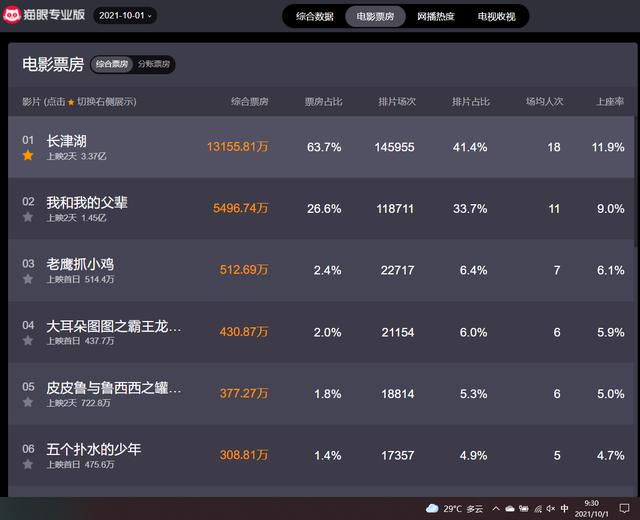Click the OneDrive cloud tray icon

pos(510,509)
